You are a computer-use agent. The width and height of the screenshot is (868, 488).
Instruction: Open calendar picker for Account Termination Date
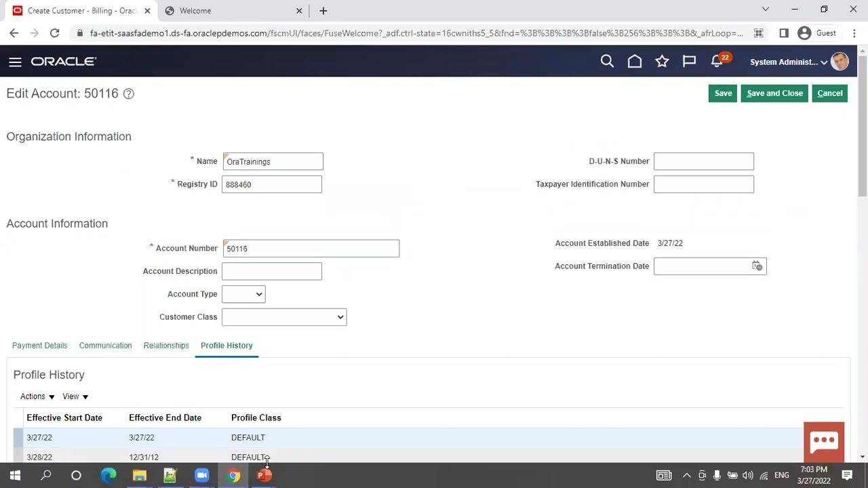pos(757,266)
